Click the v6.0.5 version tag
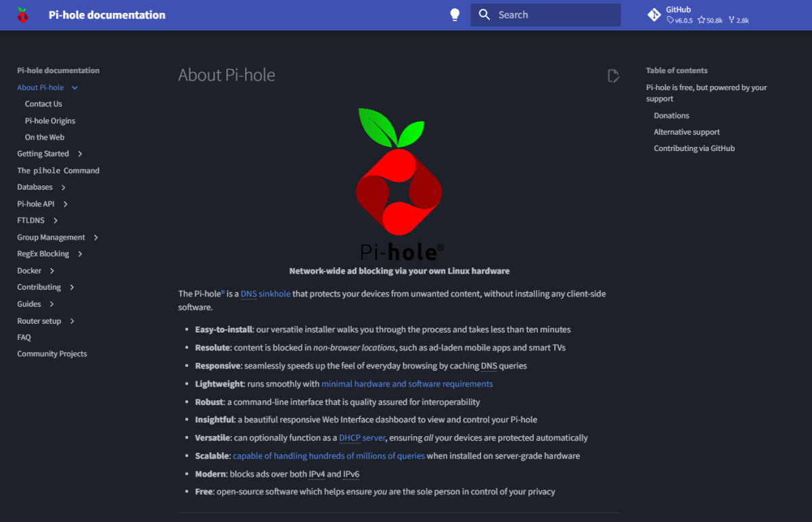812x522 pixels. coord(680,20)
